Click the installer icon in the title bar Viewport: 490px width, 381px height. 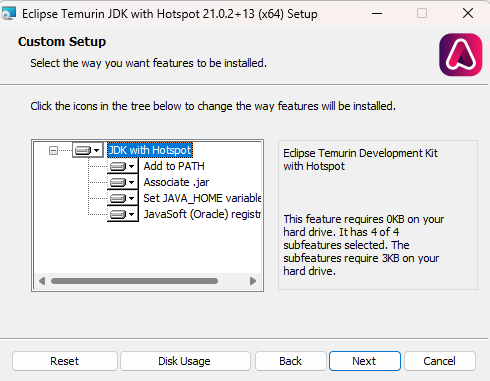coord(8,13)
